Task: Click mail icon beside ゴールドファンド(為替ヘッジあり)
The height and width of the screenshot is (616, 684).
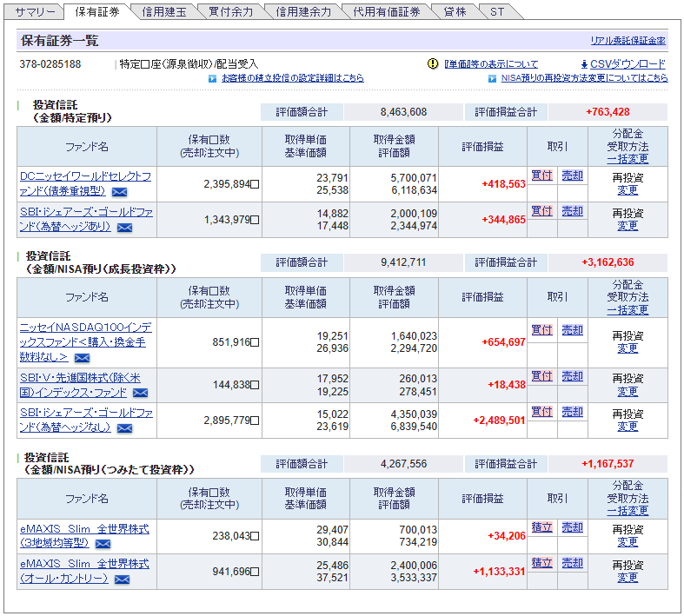Action: click(x=125, y=228)
